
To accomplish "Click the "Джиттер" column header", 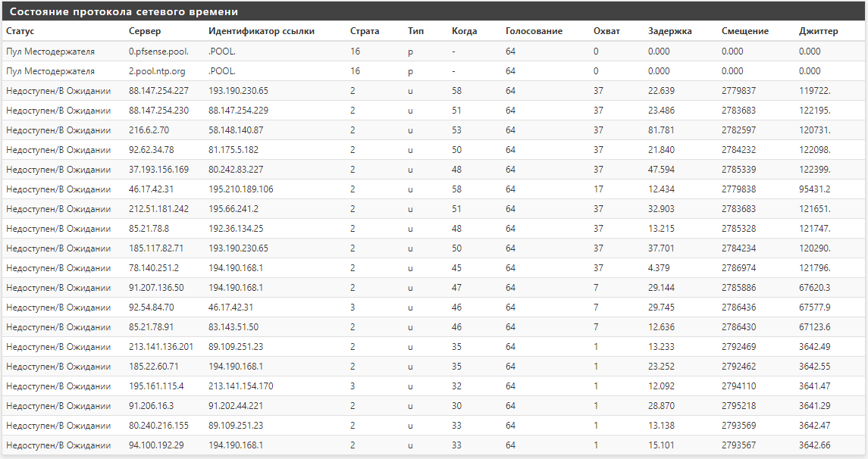I will click(x=818, y=31).
